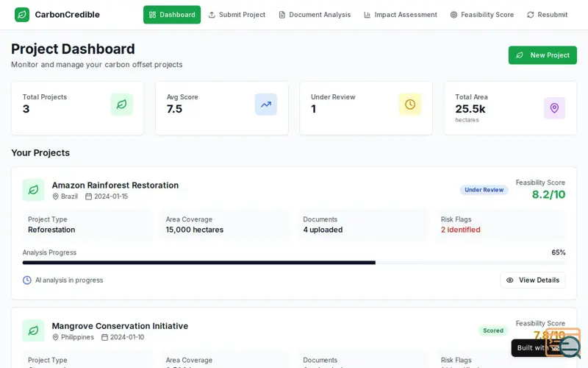Click the calendar icon beside 2024-01-15
This screenshot has width=588, height=368.
pyautogui.click(x=88, y=197)
